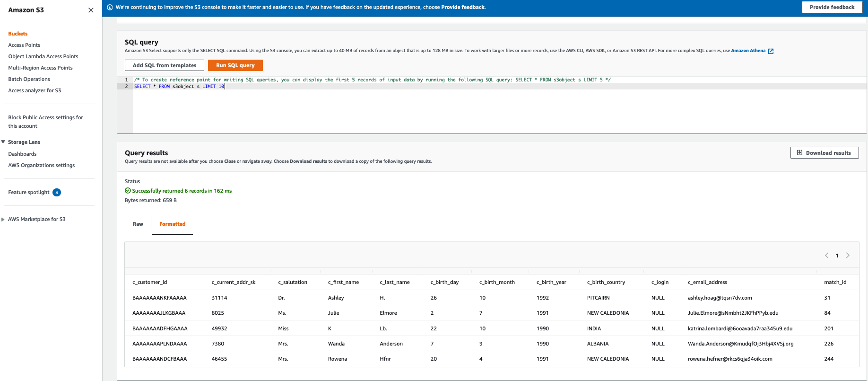Click the c_birth_year column header
868x381 pixels.
click(551, 282)
